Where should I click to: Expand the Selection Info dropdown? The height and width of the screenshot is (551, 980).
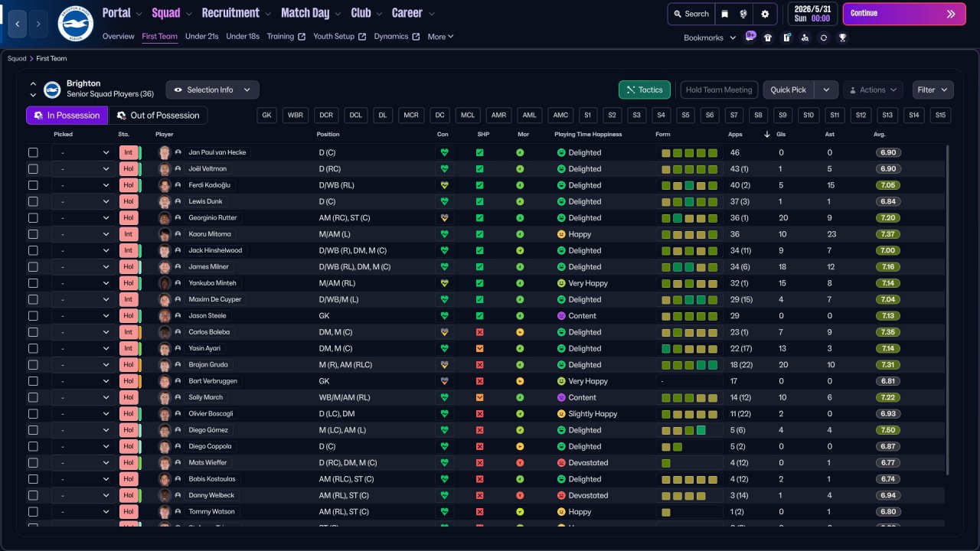coord(212,90)
